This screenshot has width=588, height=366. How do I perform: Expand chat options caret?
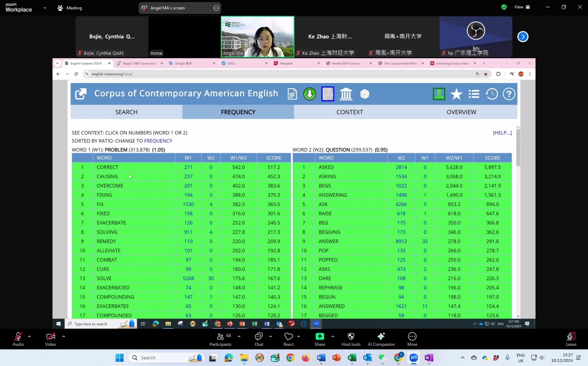(271, 337)
